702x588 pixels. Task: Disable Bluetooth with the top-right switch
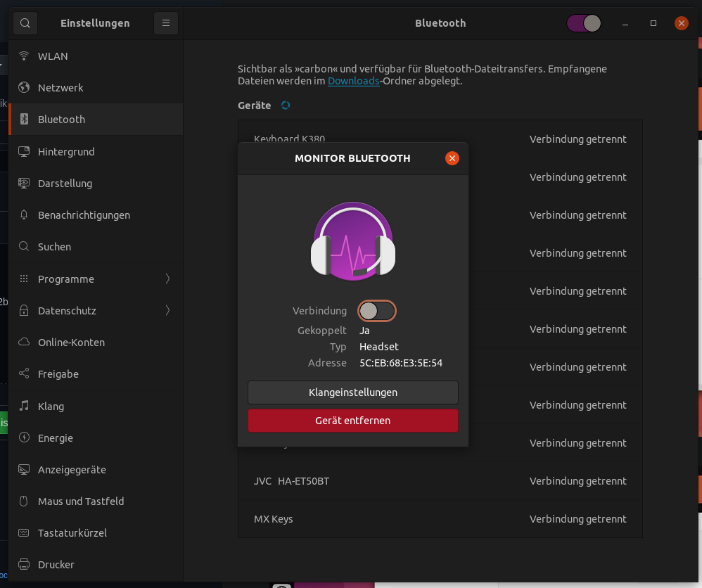[583, 23]
